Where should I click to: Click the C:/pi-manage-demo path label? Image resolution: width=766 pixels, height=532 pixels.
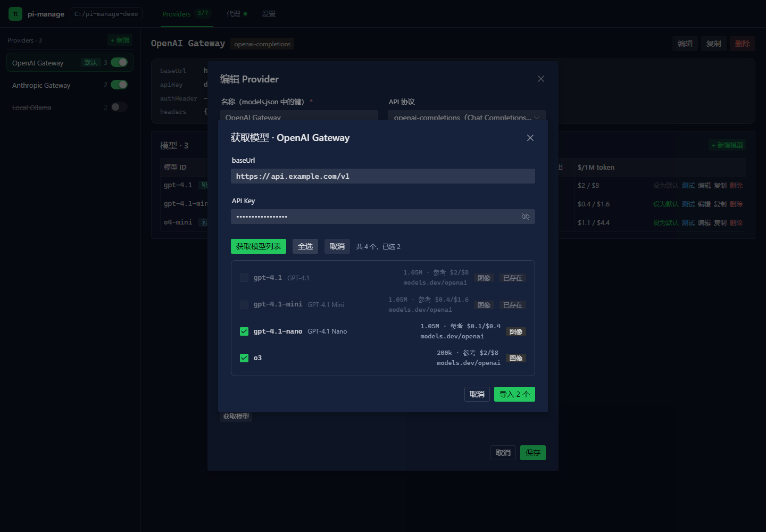(106, 14)
